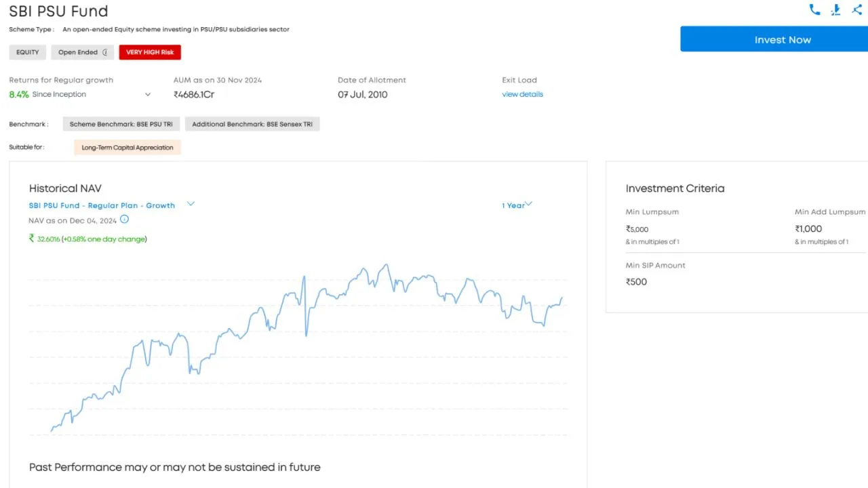
Task: Click the ₹4686.1Cr AUM value
Action: pyautogui.click(x=194, y=95)
